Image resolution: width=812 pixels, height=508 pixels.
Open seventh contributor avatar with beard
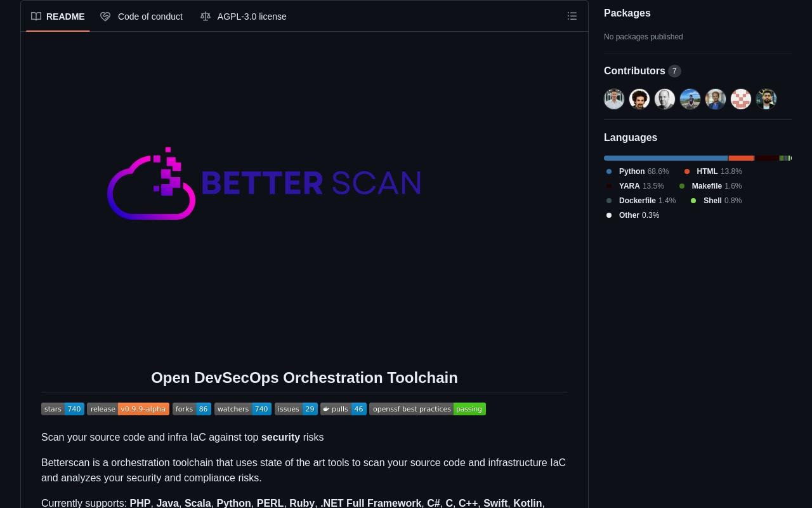coord(766,99)
